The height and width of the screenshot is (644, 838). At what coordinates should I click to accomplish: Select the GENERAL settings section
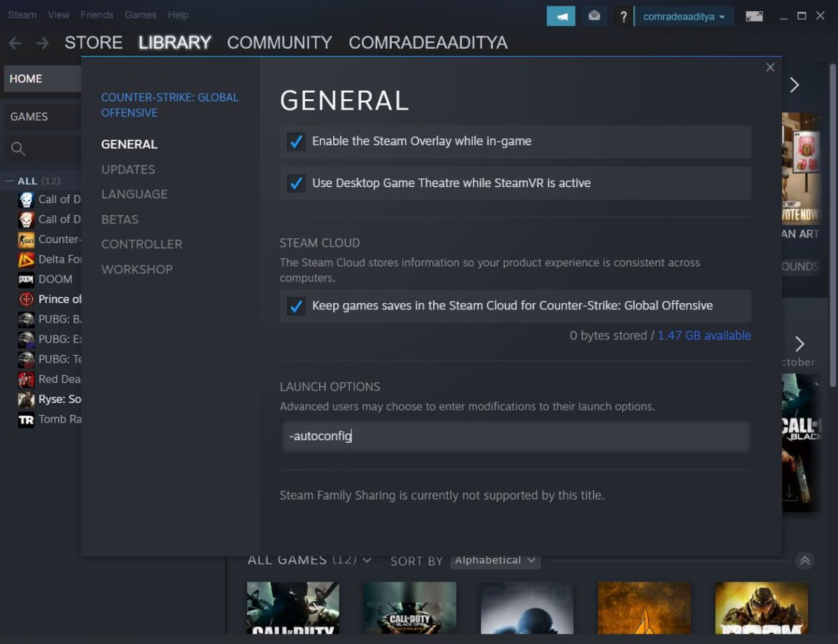pos(129,145)
